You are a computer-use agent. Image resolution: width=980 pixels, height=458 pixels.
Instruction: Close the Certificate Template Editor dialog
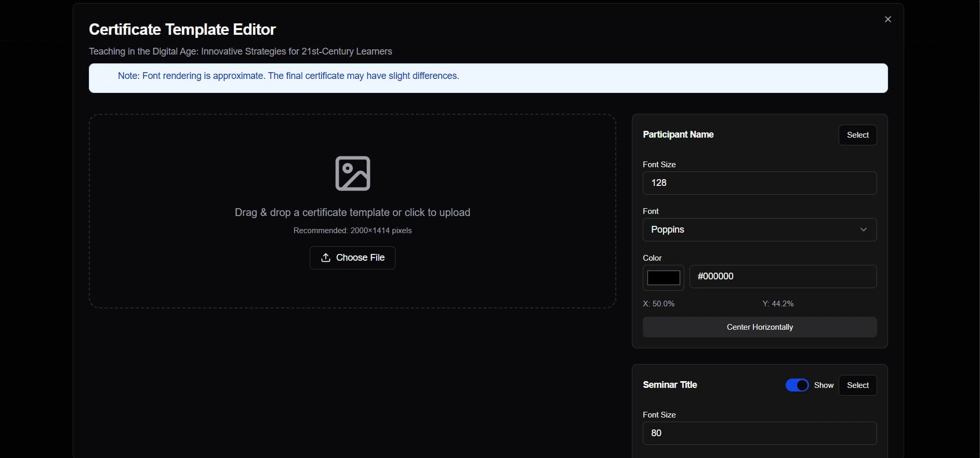pyautogui.click(x=888, y=19)
